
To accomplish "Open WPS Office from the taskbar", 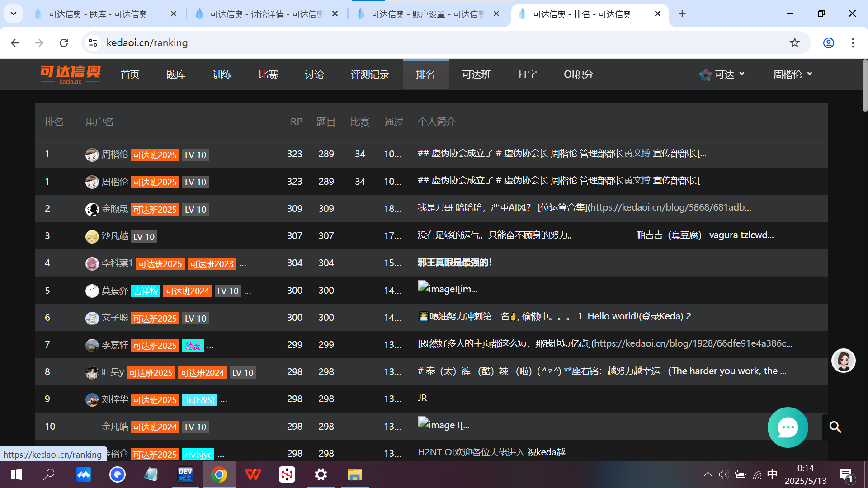I will [x=253, y=474].
